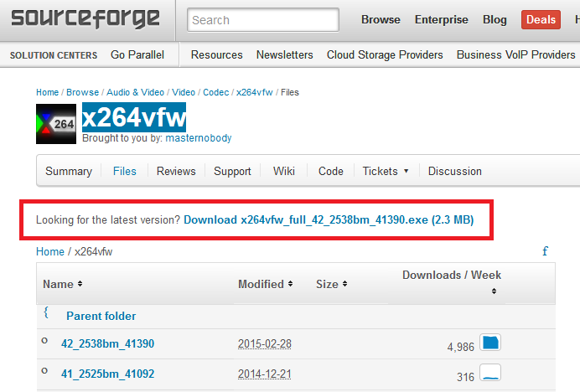The height and width of the screenshot is (392, 580).
Task: Open Business VoIP Providers link
Action: 516,54
